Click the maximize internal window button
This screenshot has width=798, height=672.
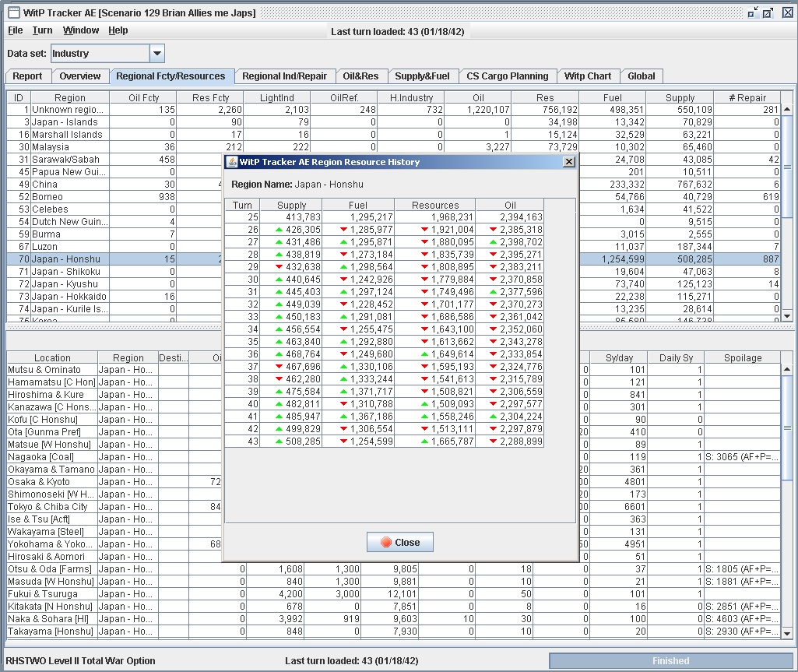(x=768, y=12)
